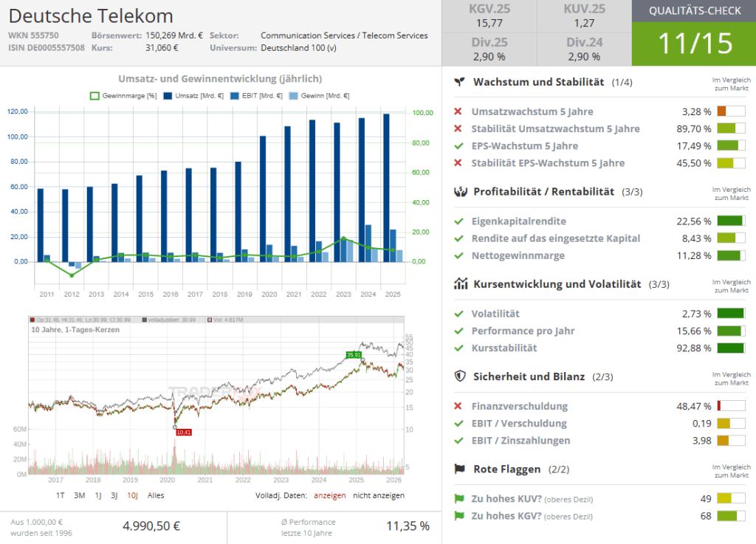The image size is (756, 544).
Task: Click the Volatilität green rating bar
Action: pos(731,314)
